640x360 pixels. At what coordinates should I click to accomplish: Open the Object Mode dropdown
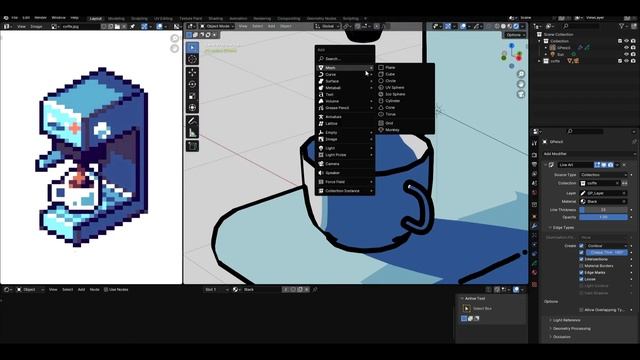point(217,26)
